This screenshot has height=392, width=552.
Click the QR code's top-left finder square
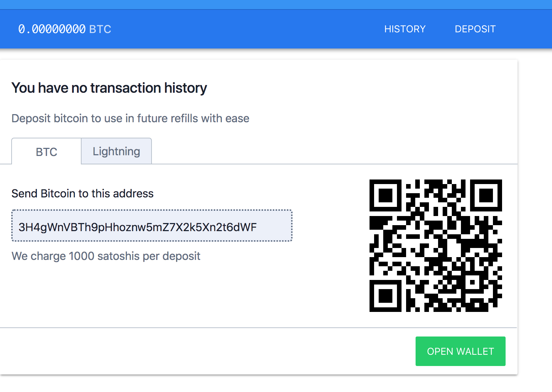click(x=385, y=195)
